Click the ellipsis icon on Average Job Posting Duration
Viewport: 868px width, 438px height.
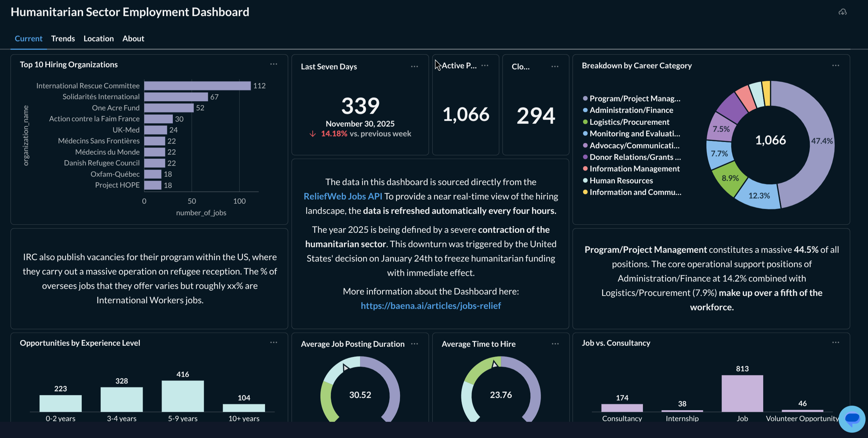tap(414, 344)
